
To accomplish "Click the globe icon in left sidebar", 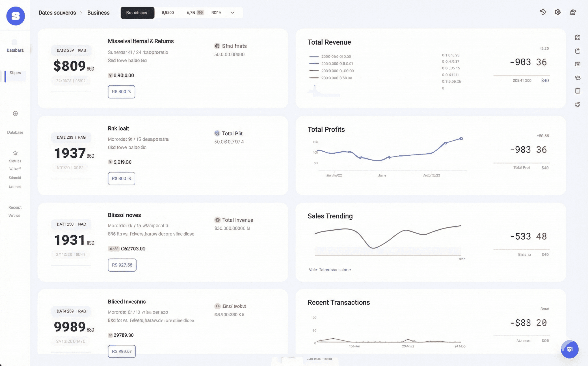I will [x=15, y=113].
